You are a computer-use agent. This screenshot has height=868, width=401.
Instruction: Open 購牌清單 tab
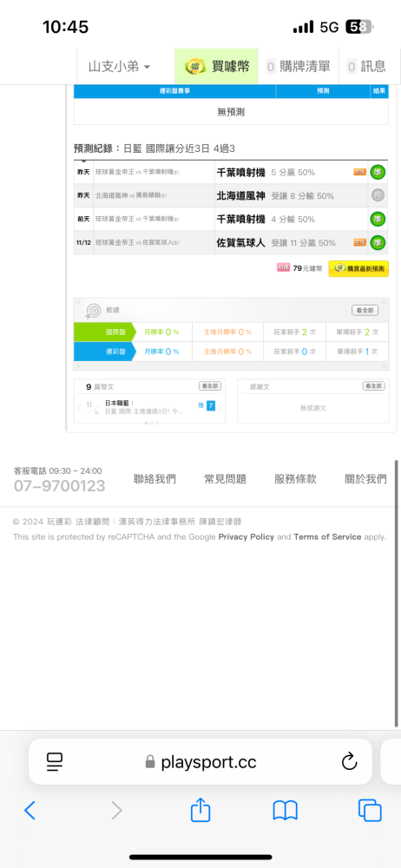click(298, 67)
